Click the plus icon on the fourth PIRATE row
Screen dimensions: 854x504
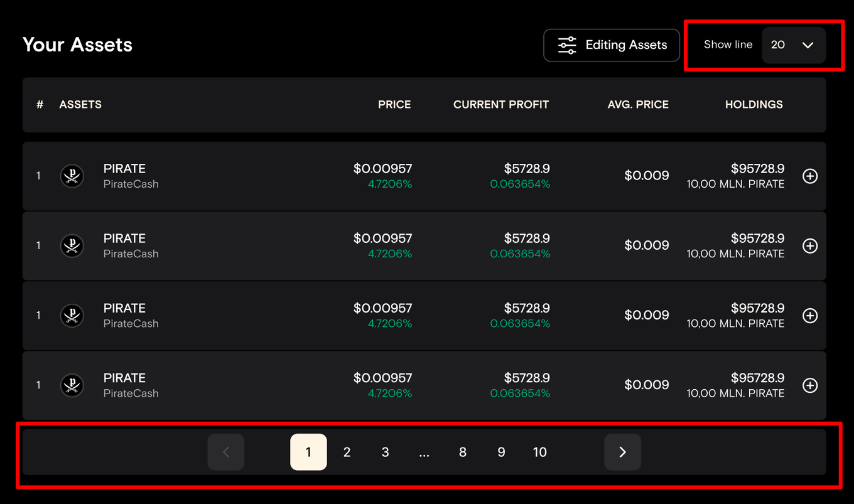(x=810, y=385)
